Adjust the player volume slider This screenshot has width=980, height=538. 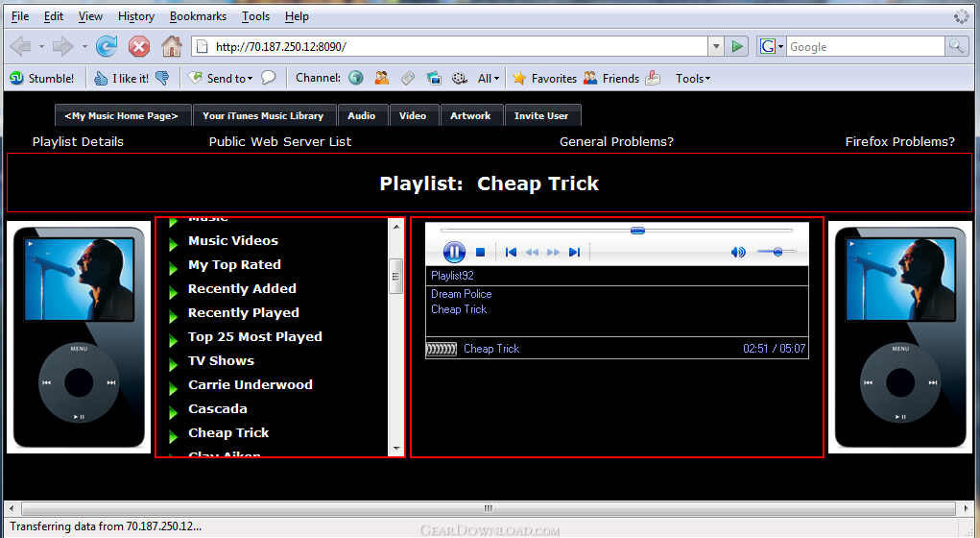click(x=777, y=252)
